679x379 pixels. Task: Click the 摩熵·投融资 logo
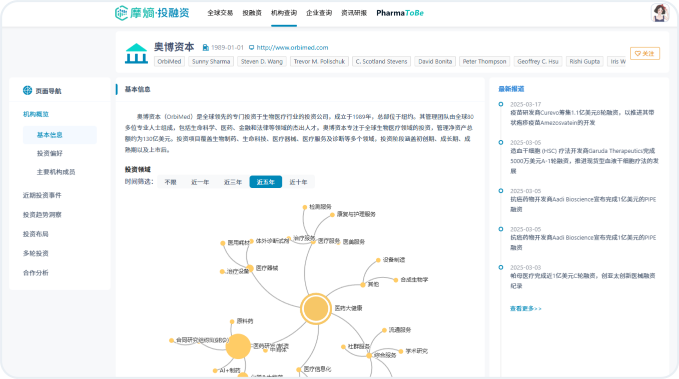pos(152,13)
